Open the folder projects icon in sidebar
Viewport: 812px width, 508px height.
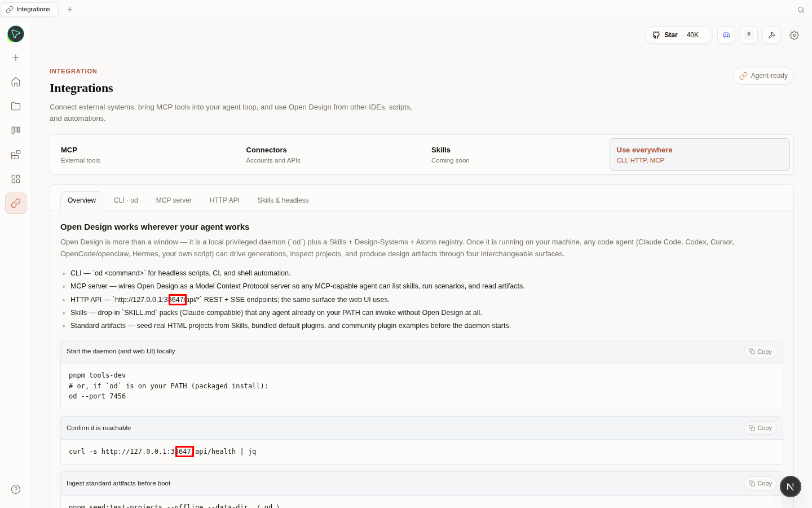click(x=16, y=106)
